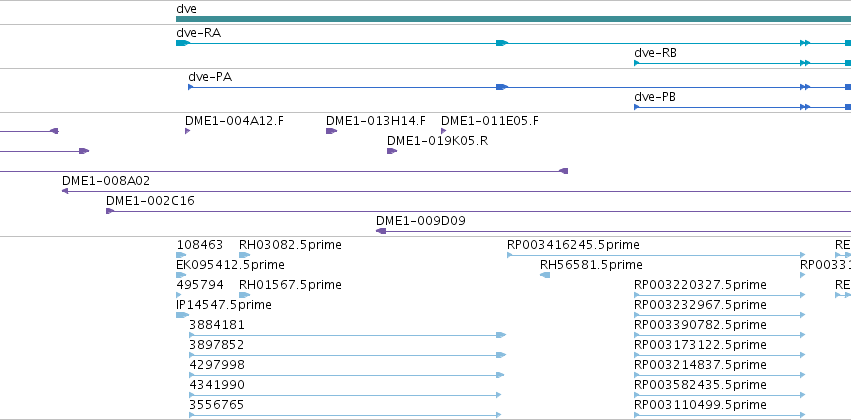
Task: Select the DME1-011E05.F arrow marker
Action: coord(443,131)
